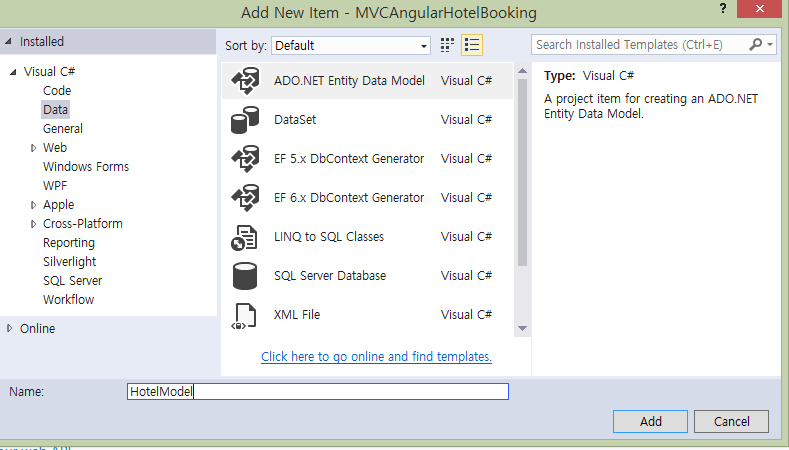Open the Sort by dropdown

coord(351,46)
